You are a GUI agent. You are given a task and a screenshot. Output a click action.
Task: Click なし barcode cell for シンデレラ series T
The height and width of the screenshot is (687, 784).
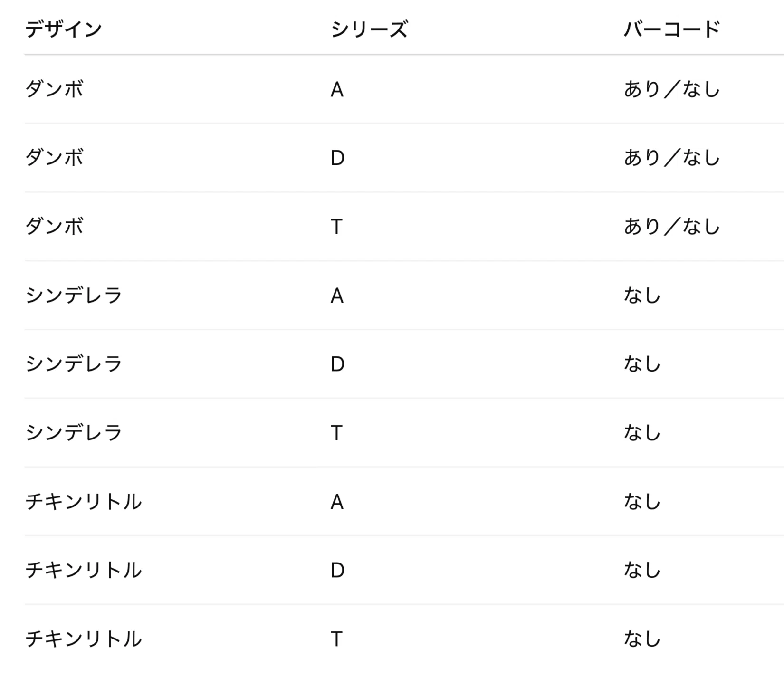coord(642,433)
